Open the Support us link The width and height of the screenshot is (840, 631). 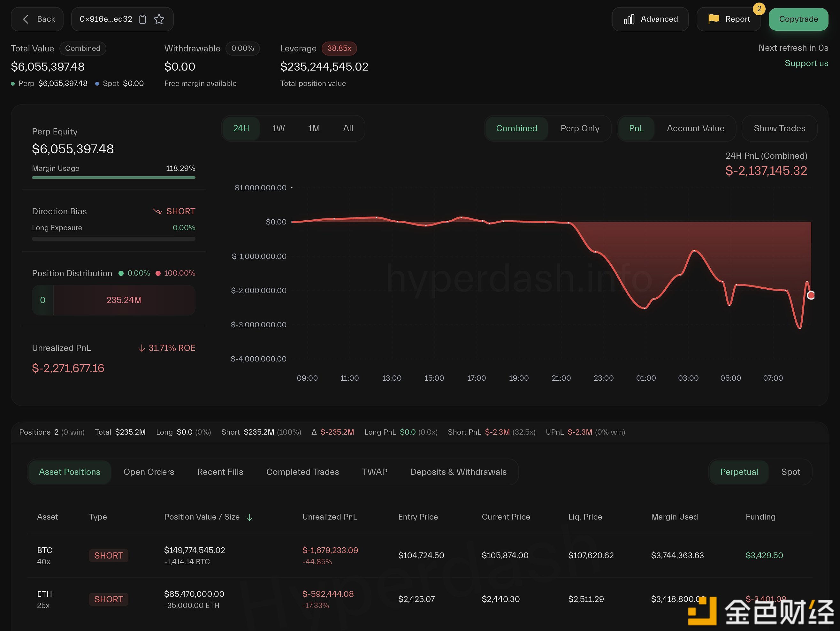click(x=806, y=64)
